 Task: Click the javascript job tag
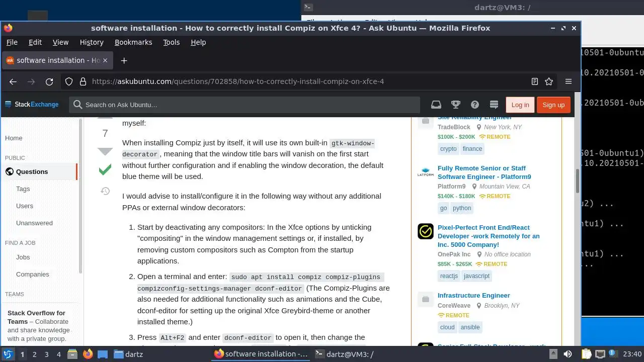pos(476,276)
